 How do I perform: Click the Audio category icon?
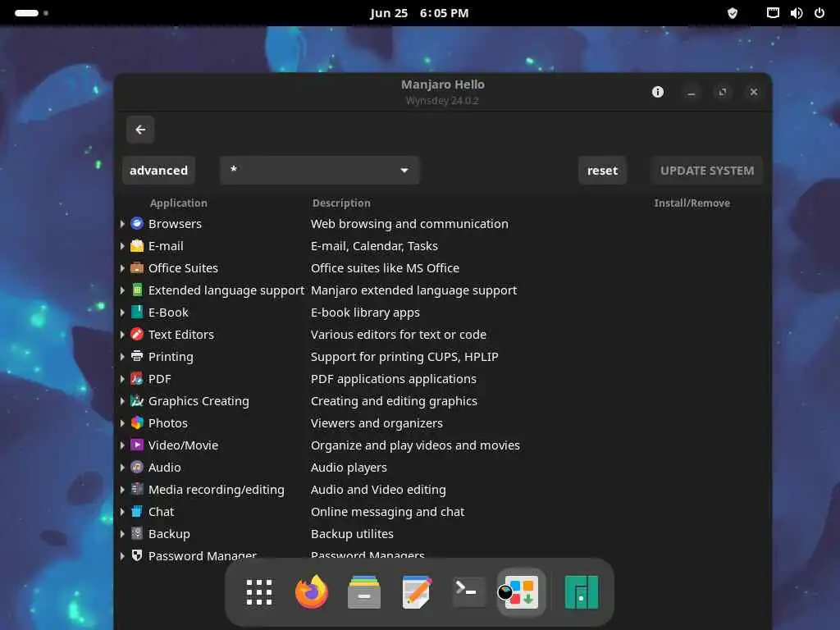coord(137,467)
